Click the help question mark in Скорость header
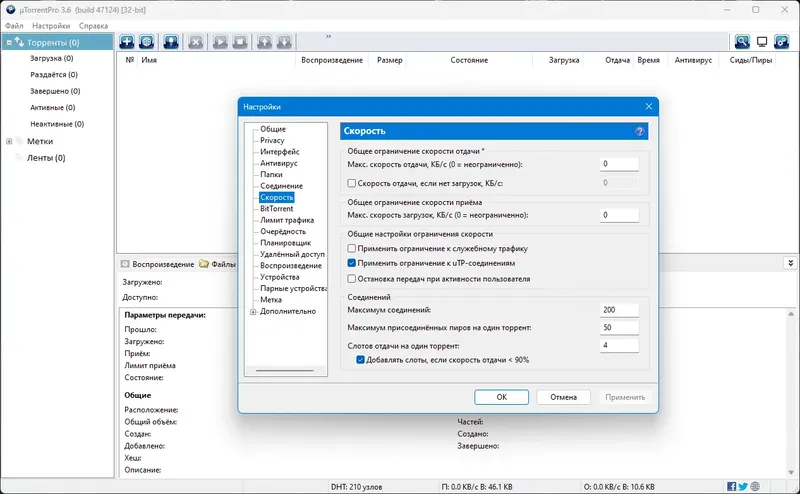 [639, 131]
